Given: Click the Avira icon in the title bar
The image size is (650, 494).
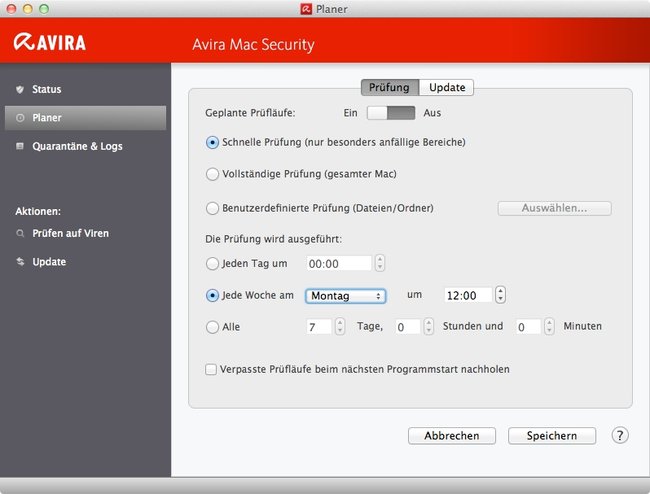Looking at the screenshot, I should (x=306, y=9).
